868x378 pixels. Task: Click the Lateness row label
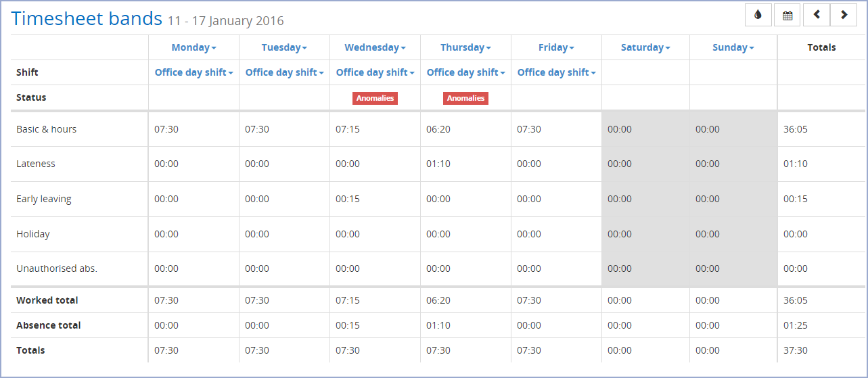click(x=36, y=164)
